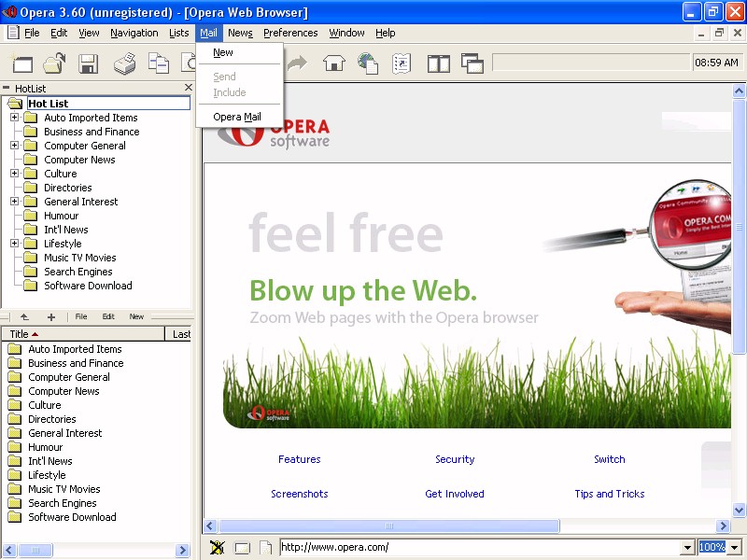The image size is (747, 560).
Task: Click the page's vertical scrollbar thumb
Action: coord(739,227)
